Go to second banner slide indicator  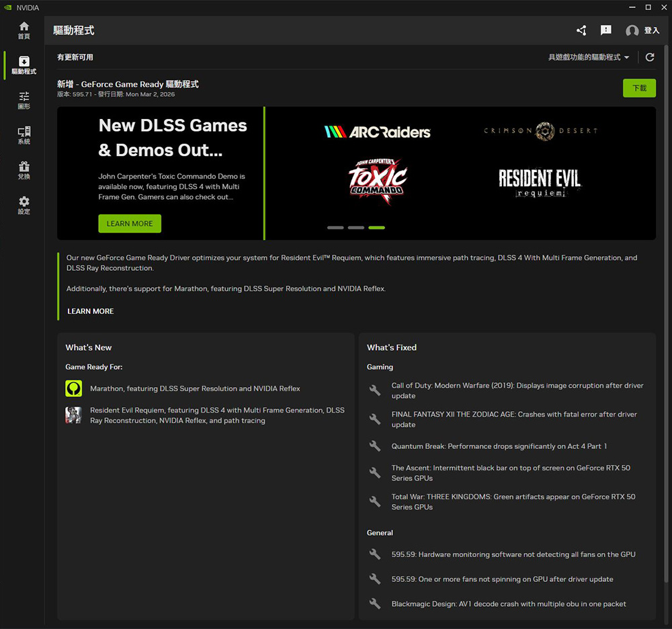pos(356,228)
